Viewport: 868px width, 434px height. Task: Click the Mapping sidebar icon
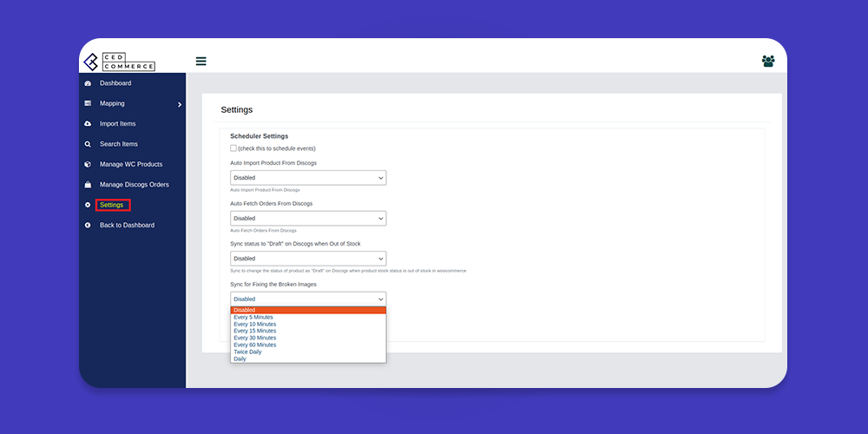88,103
